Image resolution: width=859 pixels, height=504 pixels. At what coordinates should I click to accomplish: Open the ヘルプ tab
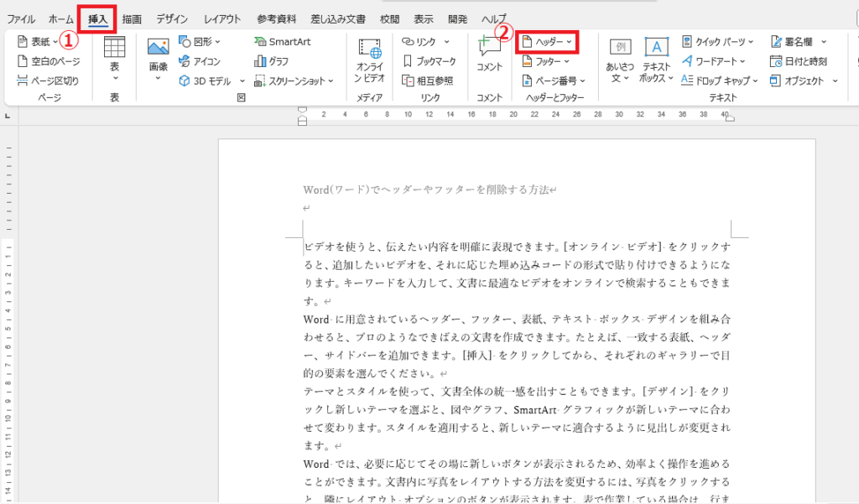(493, 19)
